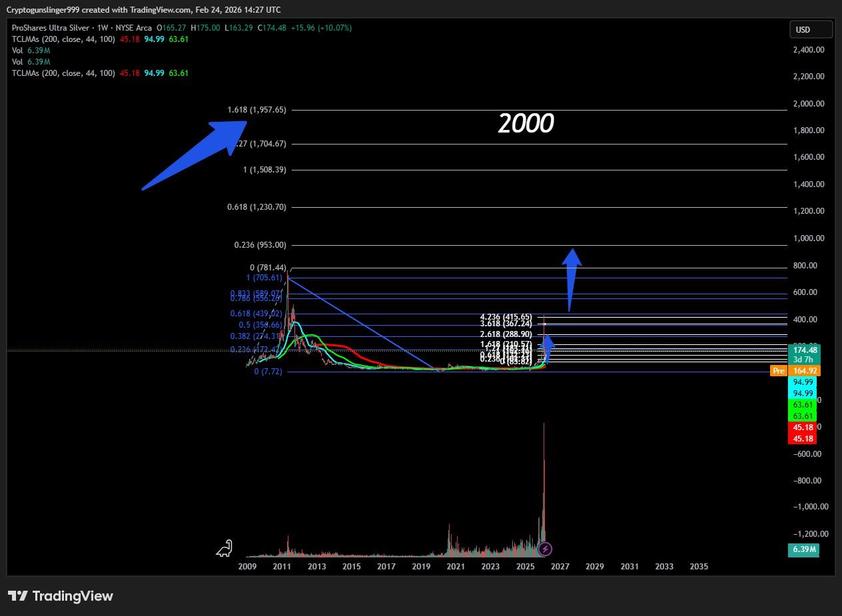Select the blue diagonal trend line
This screenshot has height=616, width=842.
tap(363, 324)
